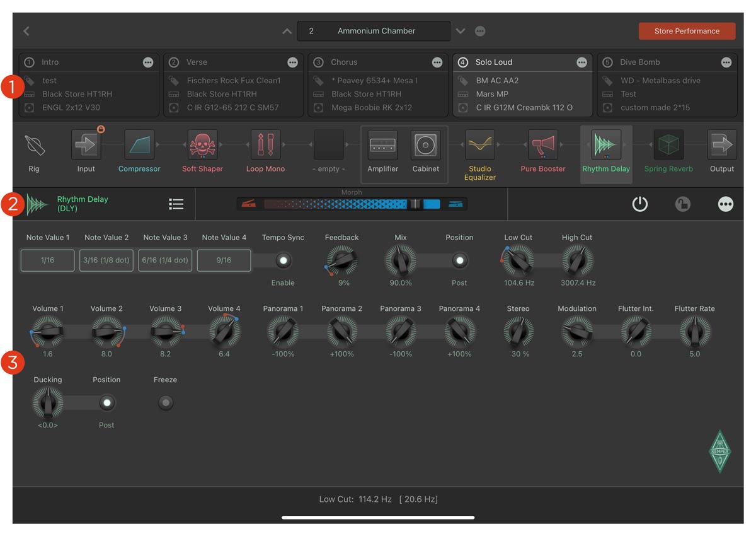Open the Rig module icon

coord(34,146)
